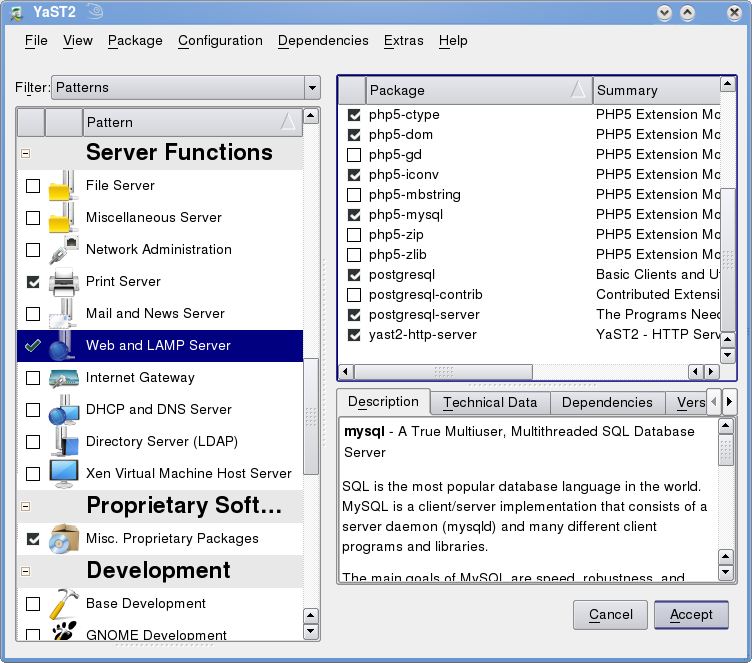Image resolution: width=752 pixels, height=663 pixels.
Task: Check the php5-mbstring package checkbox
Action: [x=354, y=195]
